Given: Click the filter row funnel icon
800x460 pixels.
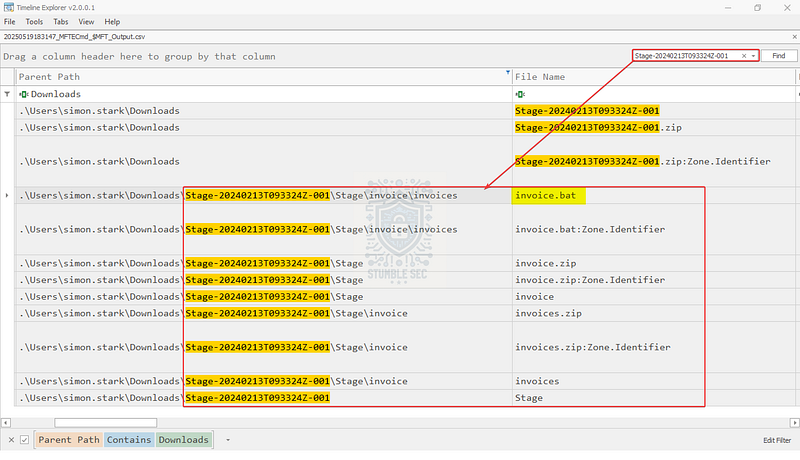Looking at the screenshot, I should click(x=7, y=94).
